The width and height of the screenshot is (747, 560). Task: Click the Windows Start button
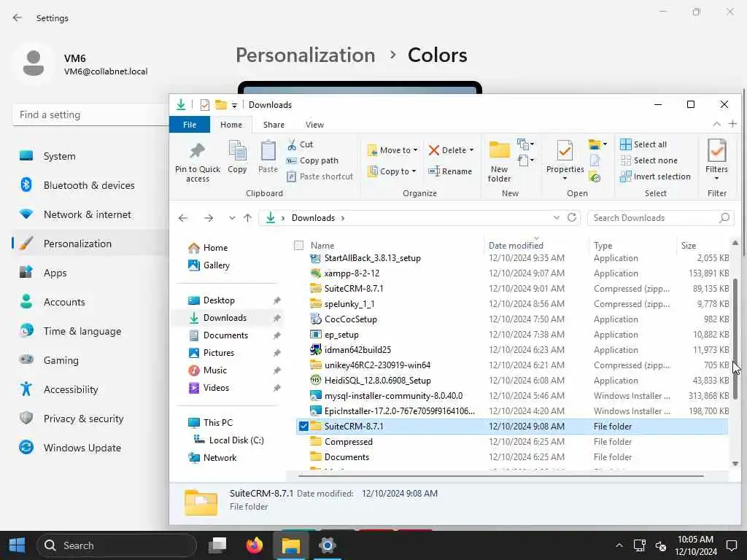18,545
